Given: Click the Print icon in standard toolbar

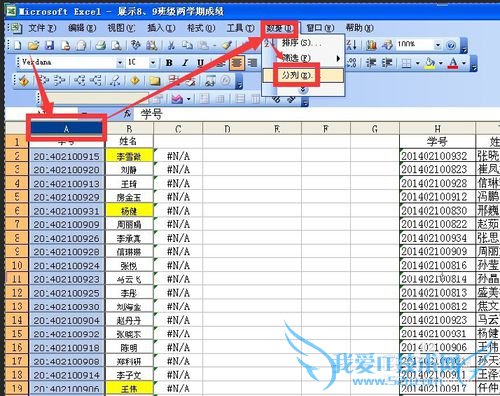Looking at the screenshot, I should (100, 45).
